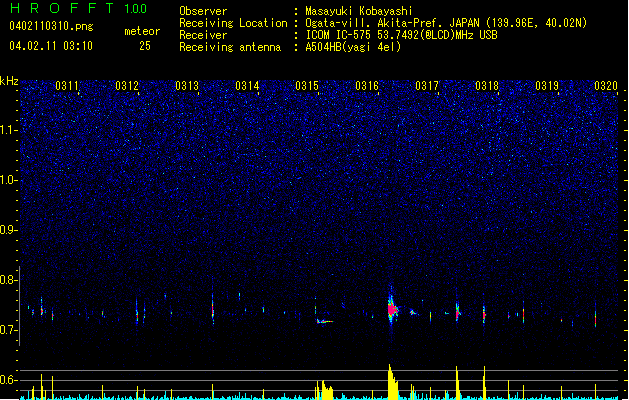The width and height of the screenshot is (629, 400).
Task: Click the Observer field label
Action: 203,11
